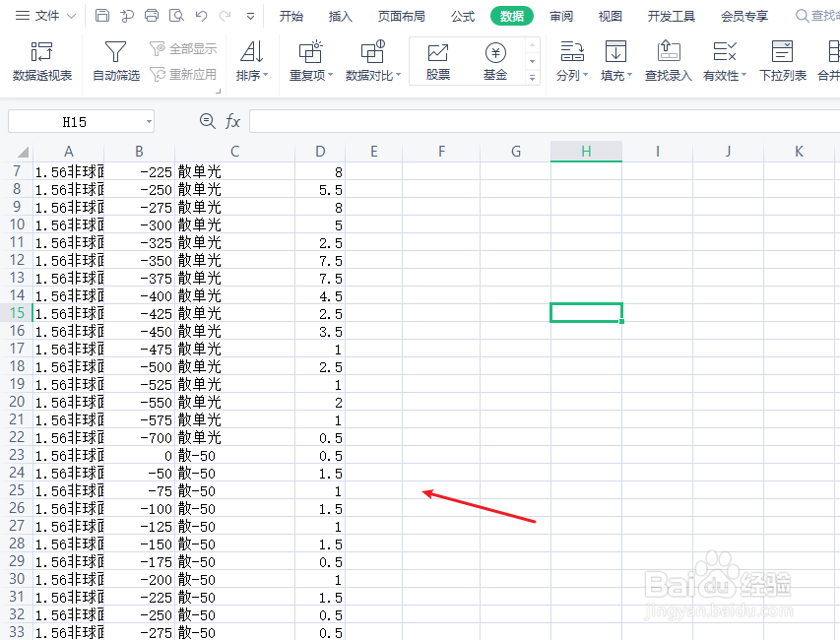Click cell A10 1.56非球面

coord(69,224)
